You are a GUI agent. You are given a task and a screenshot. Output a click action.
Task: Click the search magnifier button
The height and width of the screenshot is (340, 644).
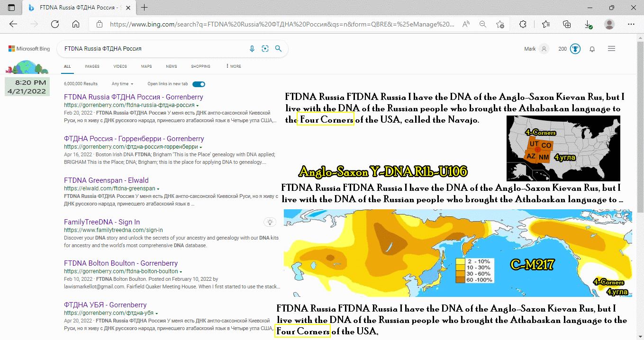pos(279,49)
